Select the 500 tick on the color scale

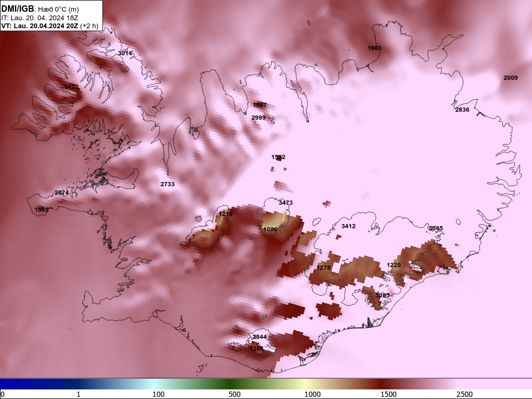[x=235, y=394]
